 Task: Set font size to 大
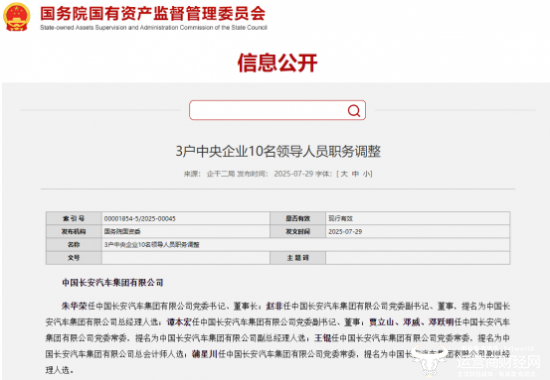344,174
